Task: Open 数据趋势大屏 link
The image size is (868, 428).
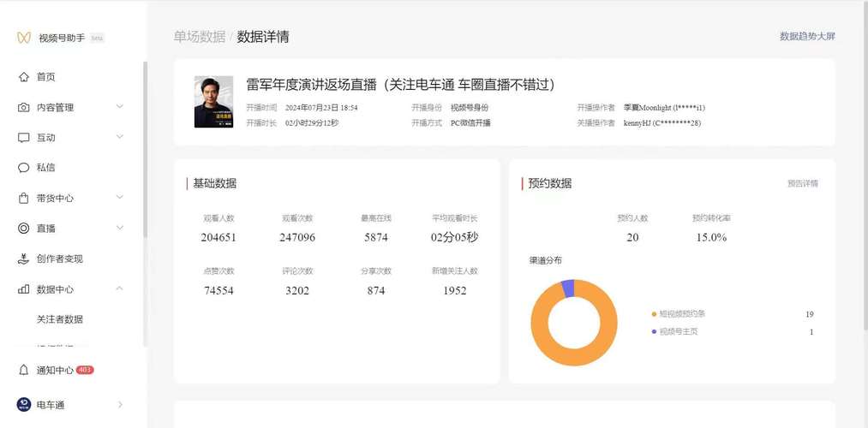Action: point(807,37)
